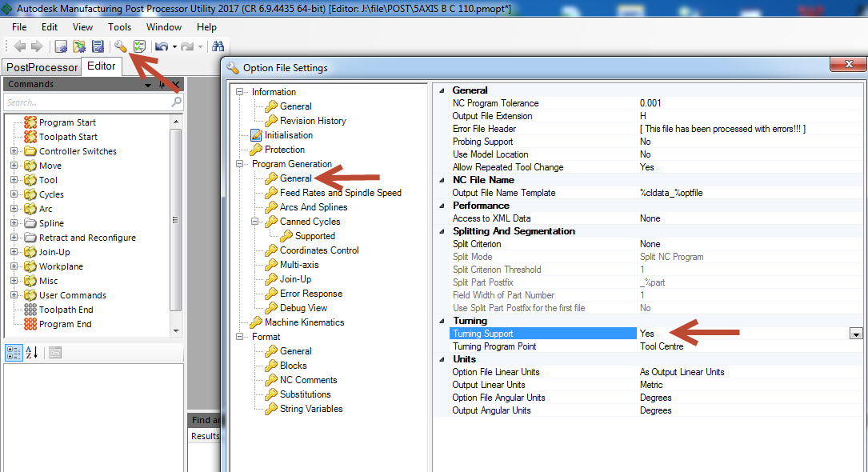Click the binoculars Find icon
The height and width of the screenshot is (472, 868).
218,46
